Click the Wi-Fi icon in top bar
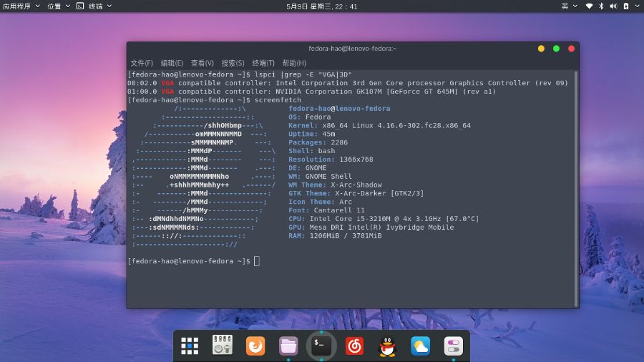 [x=589, y=6]
